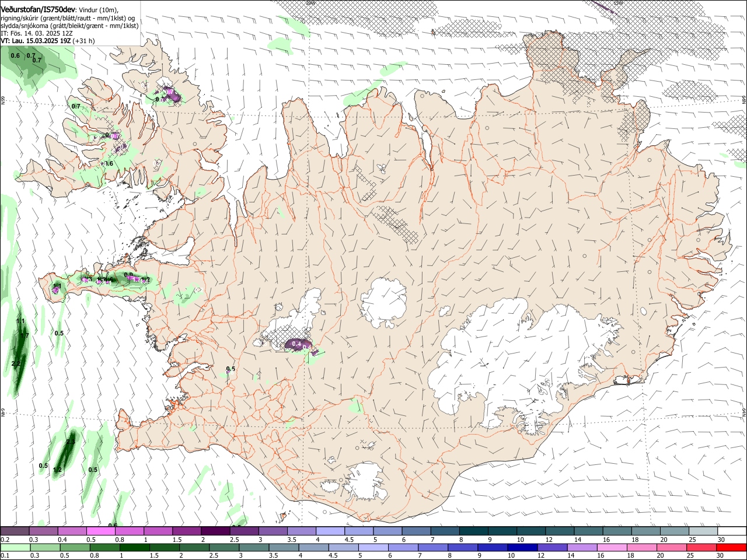
Task: Select the light pink 16 swatch in bottom legend
Action: [612, 547]
